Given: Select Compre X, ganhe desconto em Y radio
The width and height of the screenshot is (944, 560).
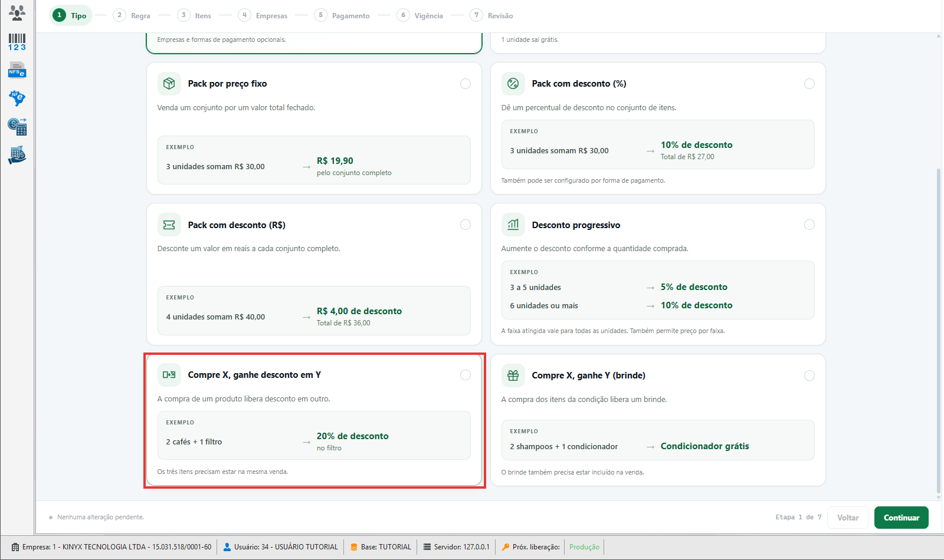Looking at the screenshot, I should [466, 375].
